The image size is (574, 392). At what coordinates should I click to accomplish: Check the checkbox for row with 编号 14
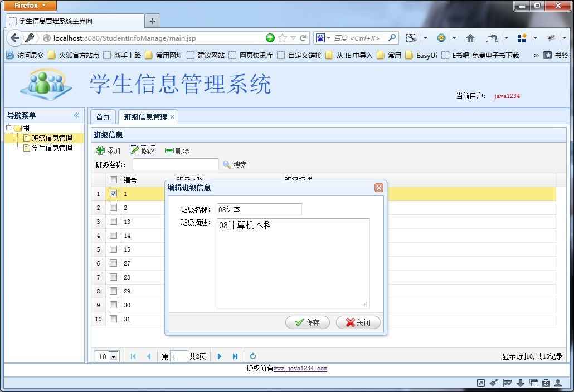(114, 235)
